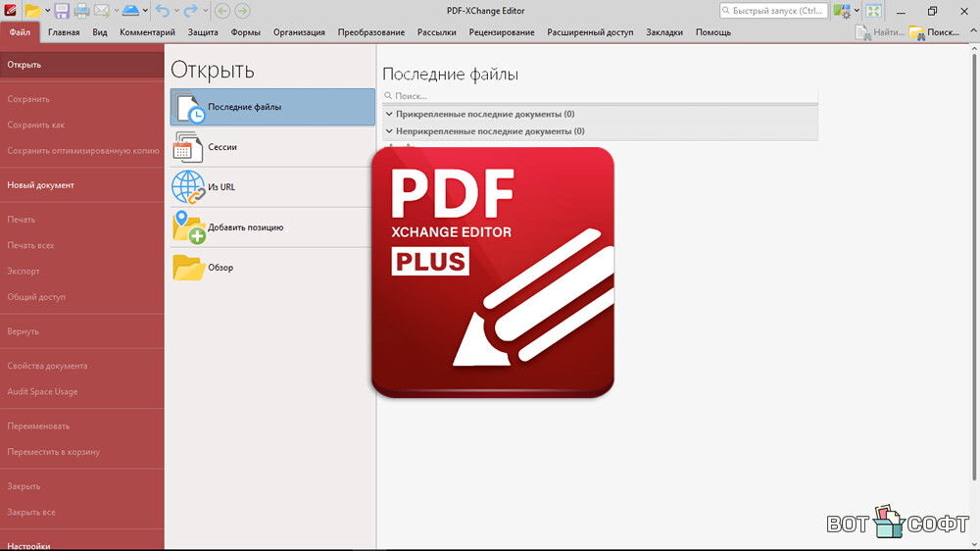Click the recent files Поиск search box
Screen dimensions: 980x551
(x=600, y=96)
